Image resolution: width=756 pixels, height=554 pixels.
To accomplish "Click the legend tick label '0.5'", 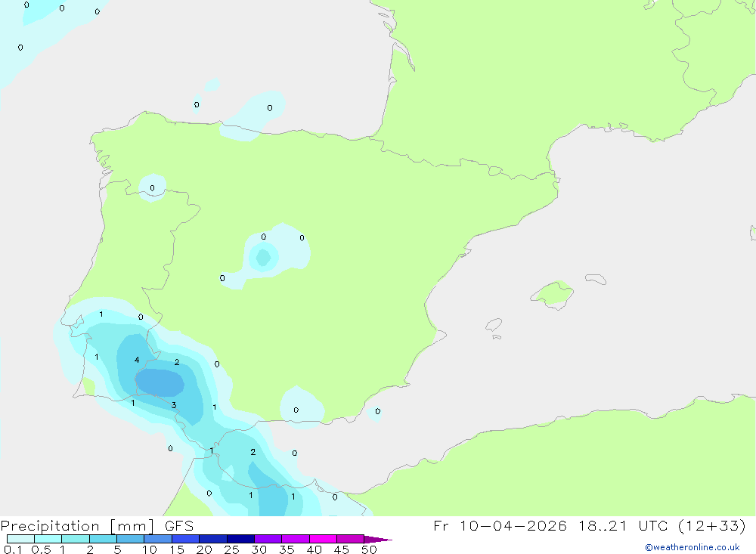I will click(x=41, y=549).
